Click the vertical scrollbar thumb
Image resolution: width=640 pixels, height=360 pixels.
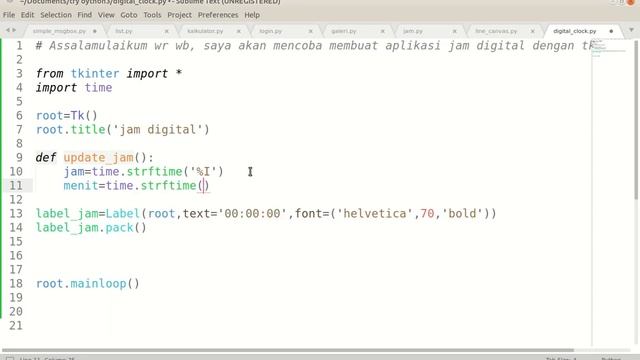[637, 120]
